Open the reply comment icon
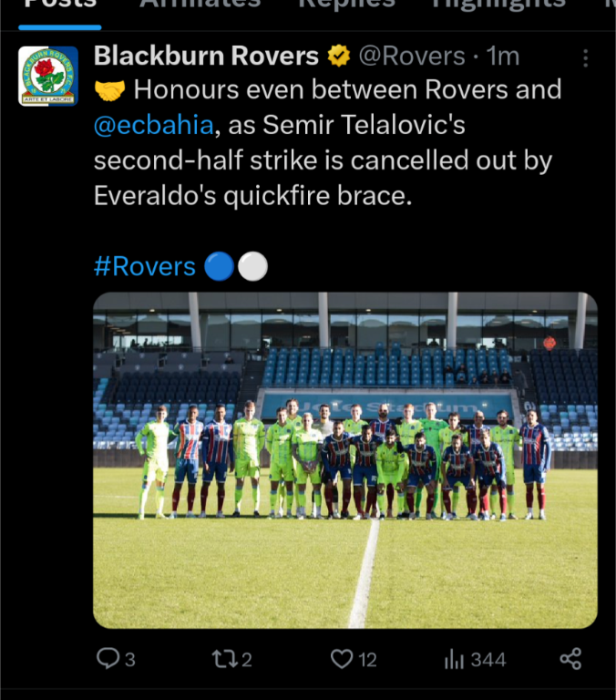Image resolution: width=616 pixels, height=700 pixels. 108,658
